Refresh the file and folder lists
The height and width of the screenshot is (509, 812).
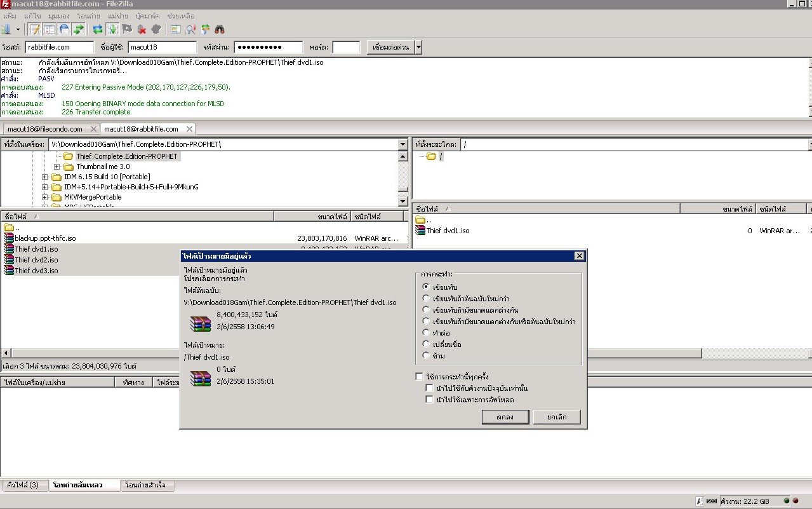coord(98,29)
